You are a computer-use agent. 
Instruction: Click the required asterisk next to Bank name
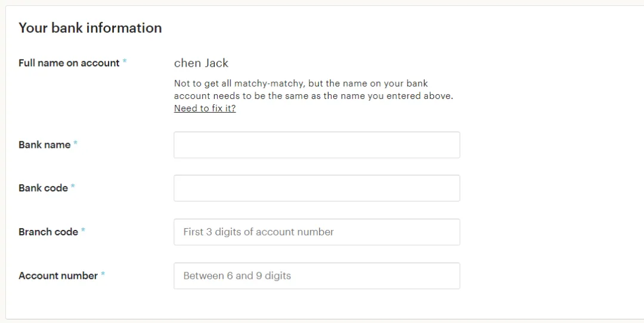(76, 144)
